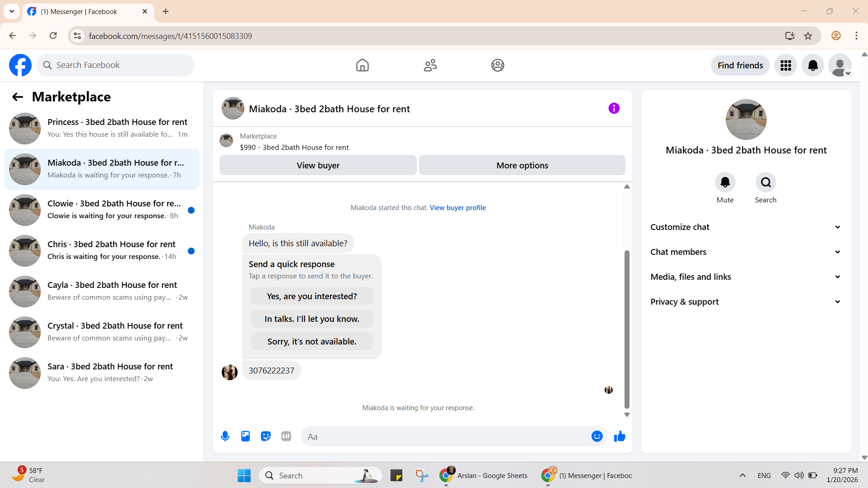Viewport: 868px width, 488px height.
Task: Close the Messenger browser tab
Action: [145, 11]
